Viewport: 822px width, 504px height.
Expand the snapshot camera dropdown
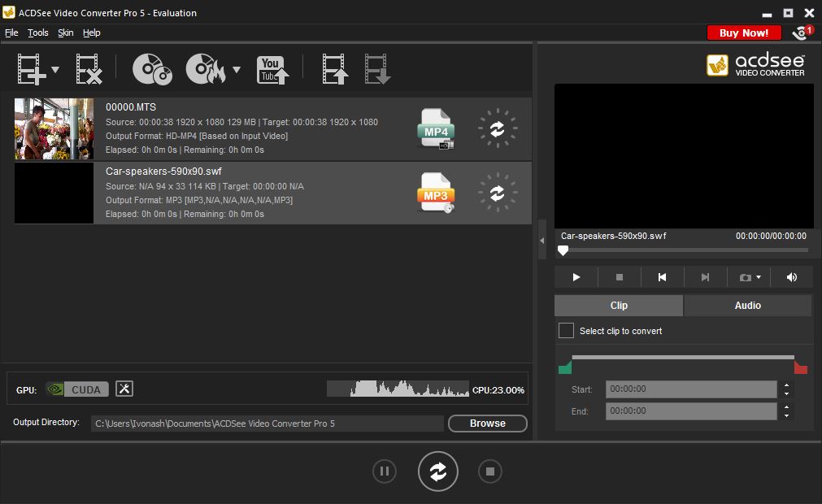tap(758, 277)
